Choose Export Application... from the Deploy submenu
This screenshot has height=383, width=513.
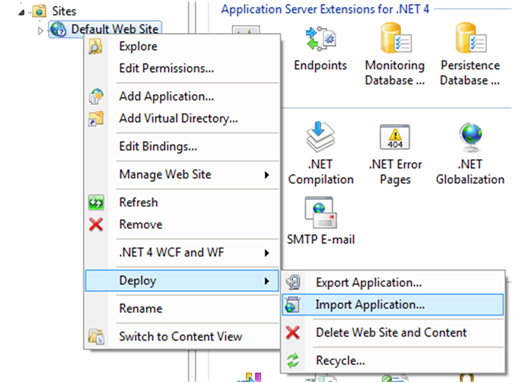point(393,283)
